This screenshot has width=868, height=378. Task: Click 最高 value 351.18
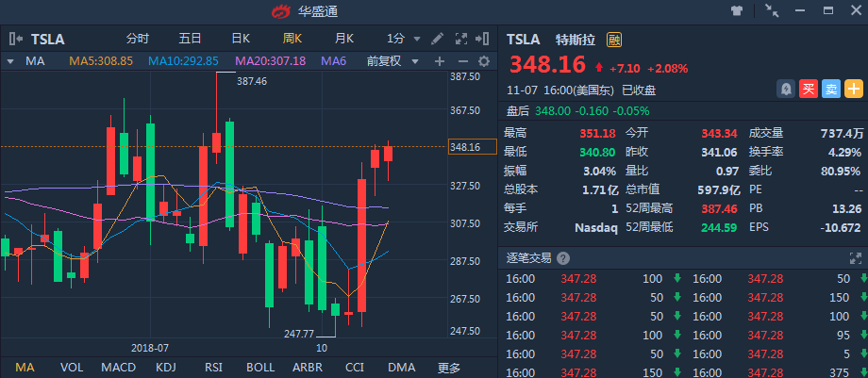click(x=598, y=133)
